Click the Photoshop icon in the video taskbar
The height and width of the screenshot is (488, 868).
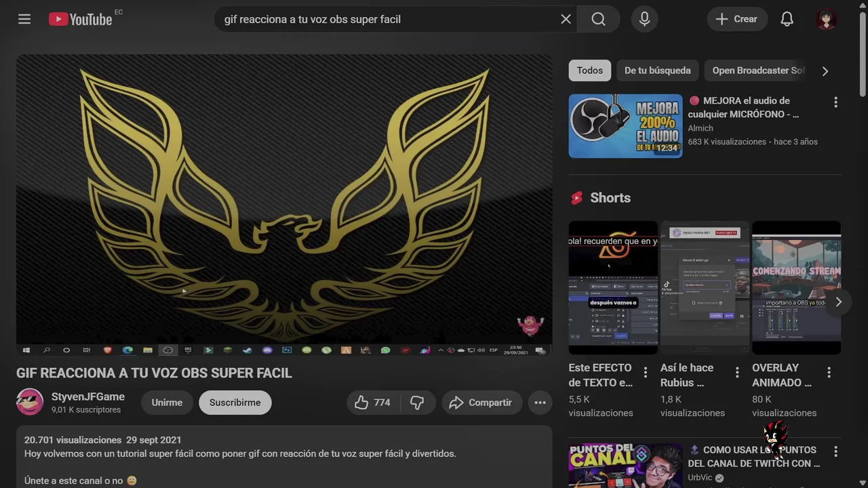tap(287, 350)
